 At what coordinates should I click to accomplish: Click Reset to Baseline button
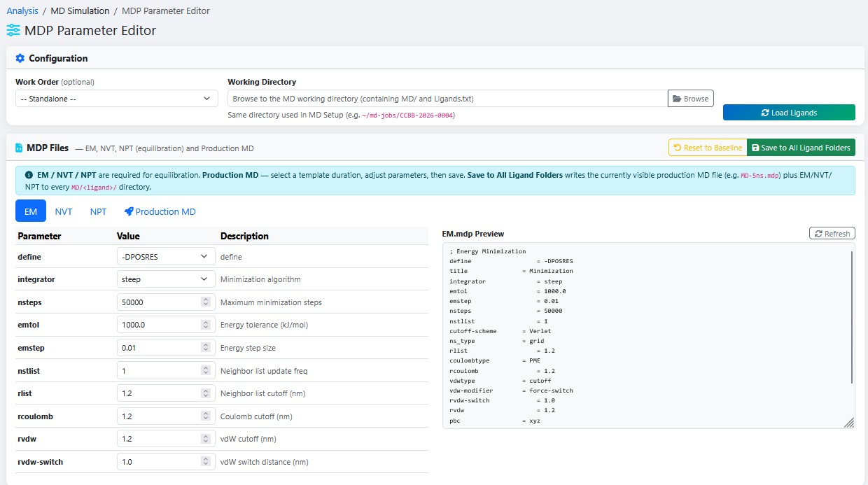pyautogui.click(x=708, y=148)
